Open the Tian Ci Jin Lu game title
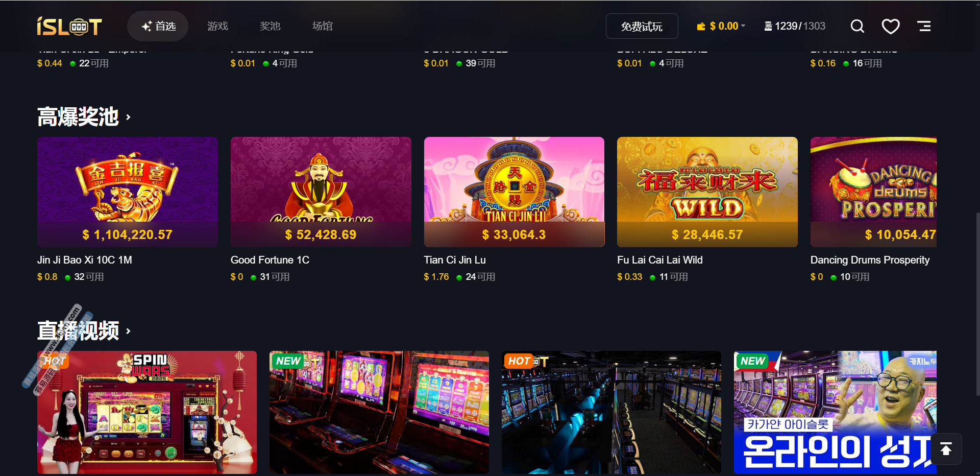This screenshot has width=980, height=476. coord(455,260)
